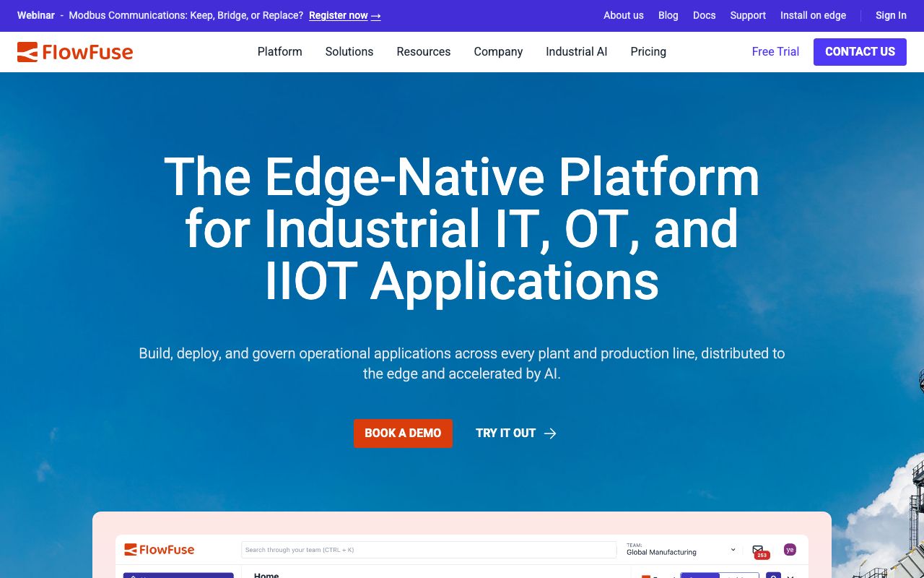Open the Resources menu
Image resolution: width=924 pixels, height=578 pixels.
pos(424,52)
